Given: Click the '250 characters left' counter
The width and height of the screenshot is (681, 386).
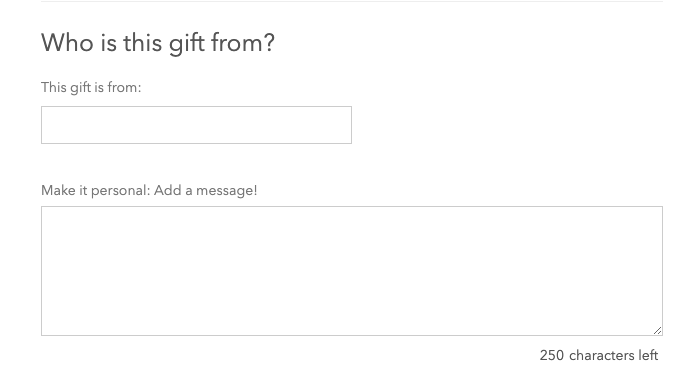Looking at the screenshot, I should pyautogui.click(x=599, y=356).
